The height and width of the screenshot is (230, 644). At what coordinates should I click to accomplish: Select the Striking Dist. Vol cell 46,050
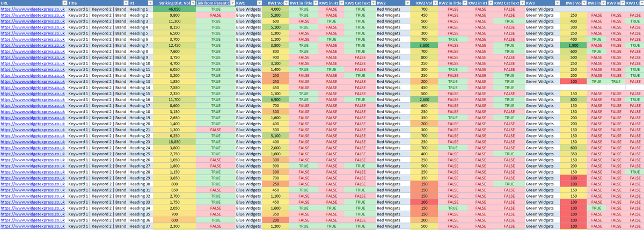[174, 10]
